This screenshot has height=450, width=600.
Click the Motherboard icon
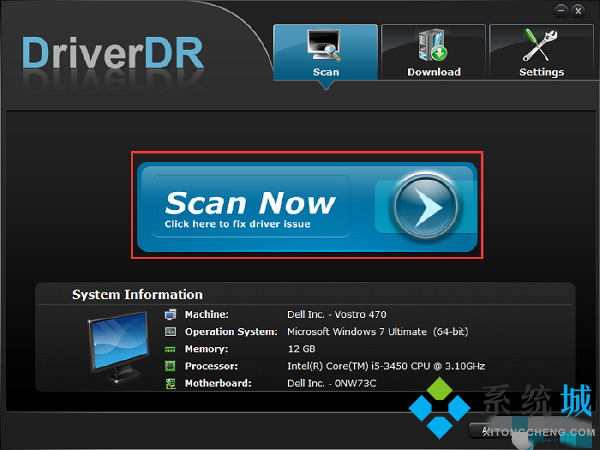[x=170, y=383]
